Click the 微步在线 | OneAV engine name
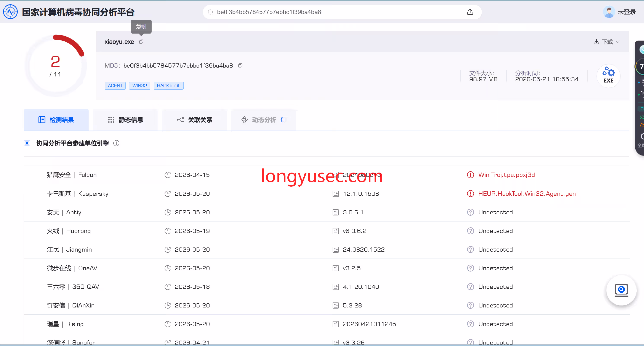 click(72, 268)
